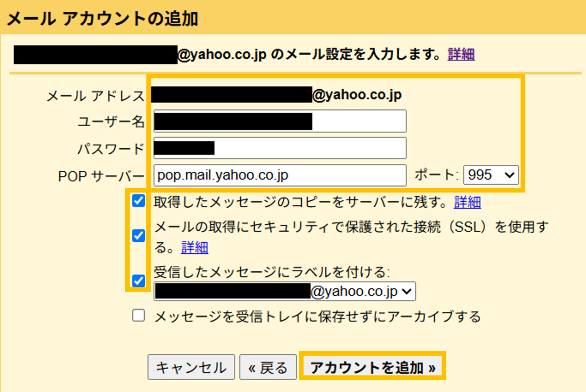Click the パスワード input field

coord(280,148)
